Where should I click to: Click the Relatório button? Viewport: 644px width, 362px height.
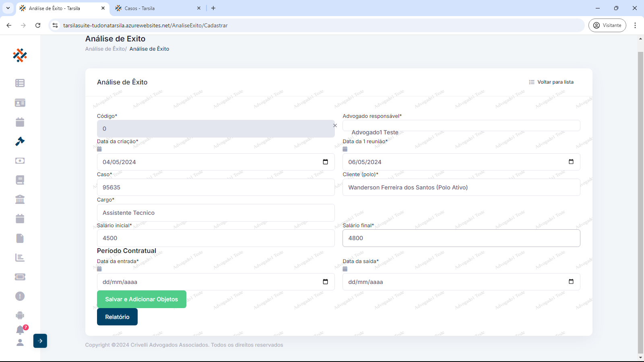[x=117, y=317]
